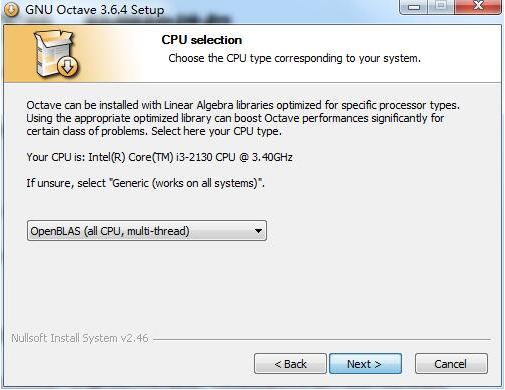
Task: Click the GNU Octave setup title bar icon
Action: [x=11, y=9]
